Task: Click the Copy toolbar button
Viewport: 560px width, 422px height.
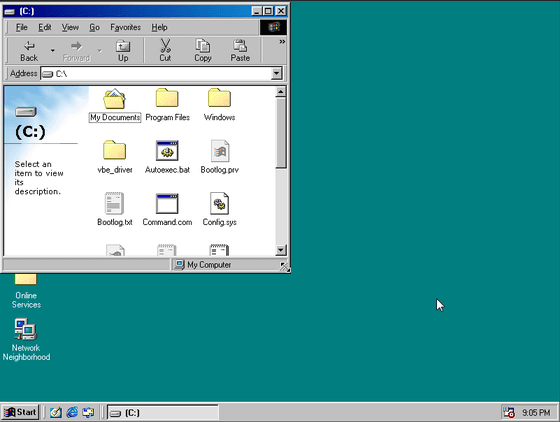Action: tap(202, 51)
